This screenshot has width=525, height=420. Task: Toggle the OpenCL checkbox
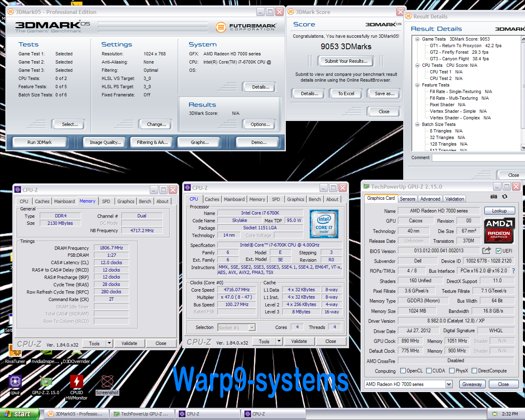[403, 371]
